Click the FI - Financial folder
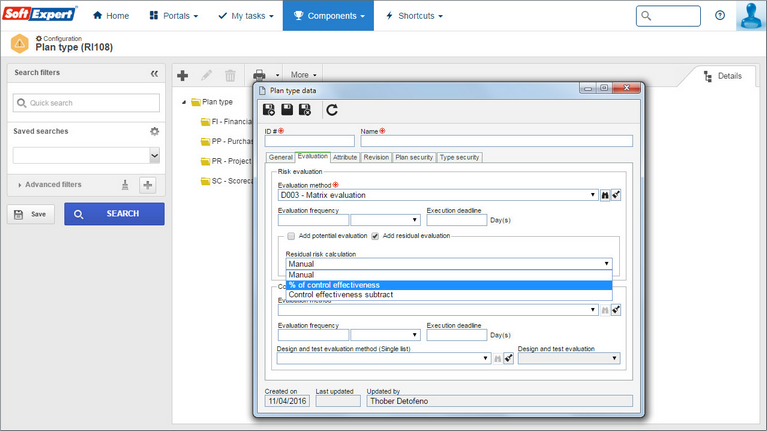Screen dimensions: 767x431 [226, 121]
